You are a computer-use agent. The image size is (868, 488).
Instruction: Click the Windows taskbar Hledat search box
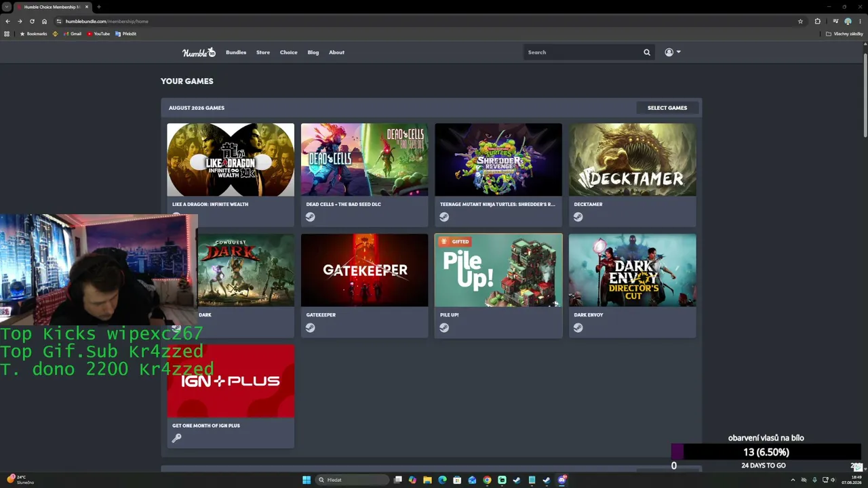(353, 480)
